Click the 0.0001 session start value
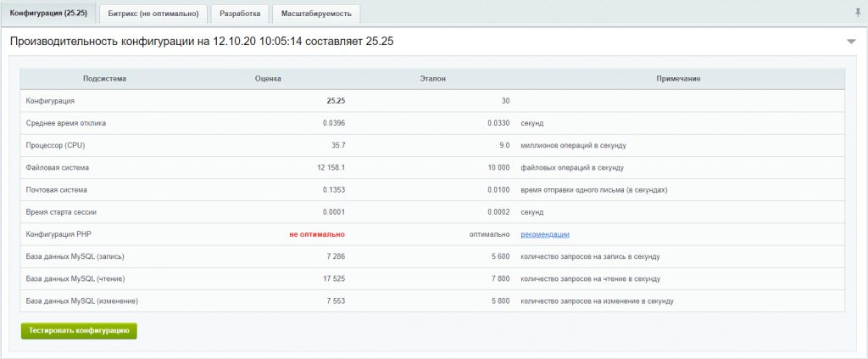Viewport: 868px width, 359px height. 334,212
